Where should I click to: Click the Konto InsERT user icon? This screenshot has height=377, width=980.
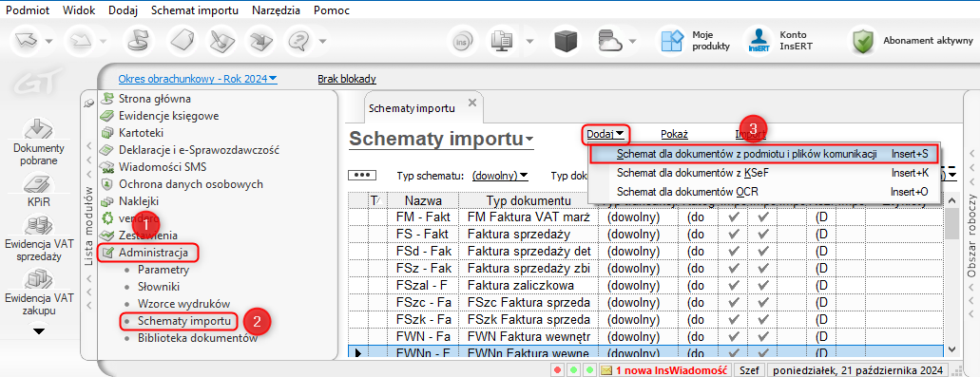click(x=759, y=41)
